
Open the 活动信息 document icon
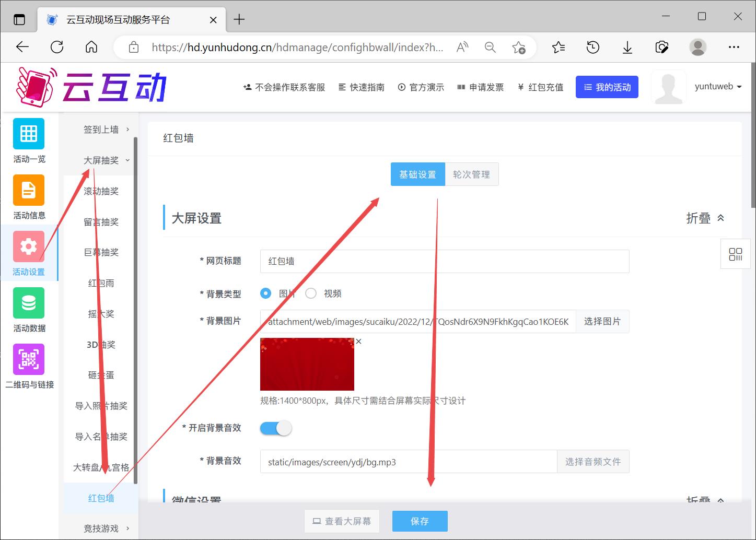click(29, 190)
